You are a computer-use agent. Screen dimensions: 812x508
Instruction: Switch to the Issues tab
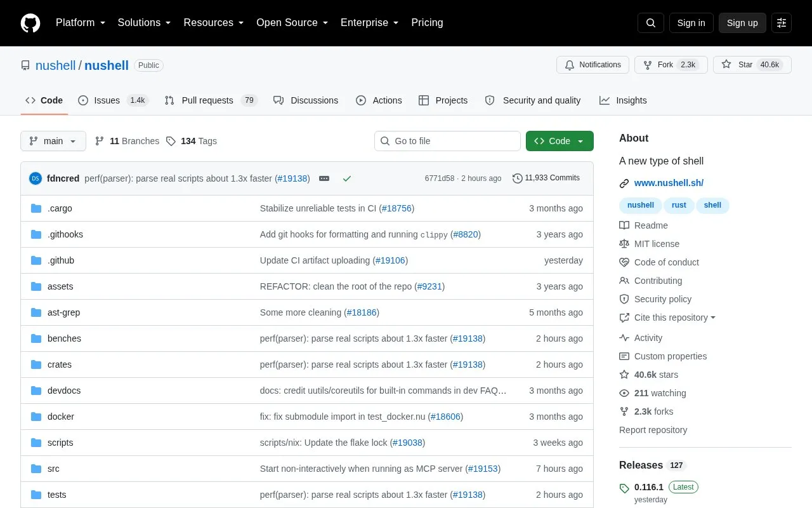(x=113, y=100)
